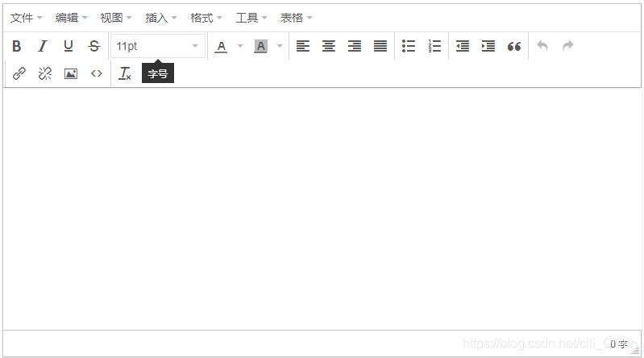Expand the background color dropdown arrow
The height and width of the screenshot is (358, 644).
pyautogui.click(x=280, y=46)
